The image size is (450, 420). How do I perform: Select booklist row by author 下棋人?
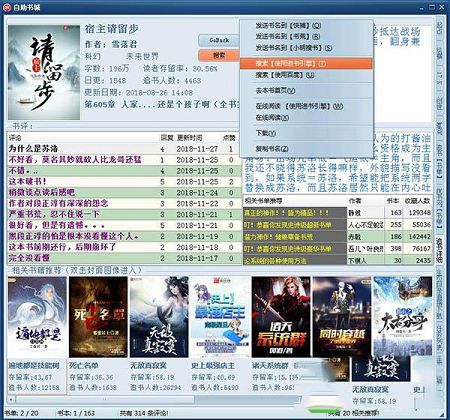[338, 260]
